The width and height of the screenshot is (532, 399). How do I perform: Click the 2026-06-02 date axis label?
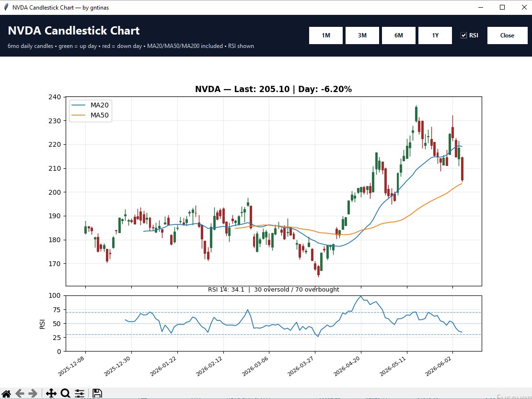[x=439, y=367]
